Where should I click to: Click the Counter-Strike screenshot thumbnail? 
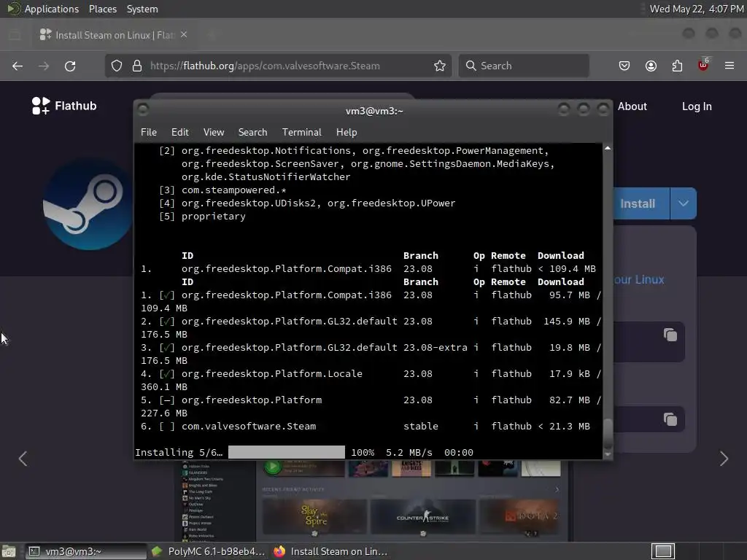pyautogui.click(x=423, y=518)
